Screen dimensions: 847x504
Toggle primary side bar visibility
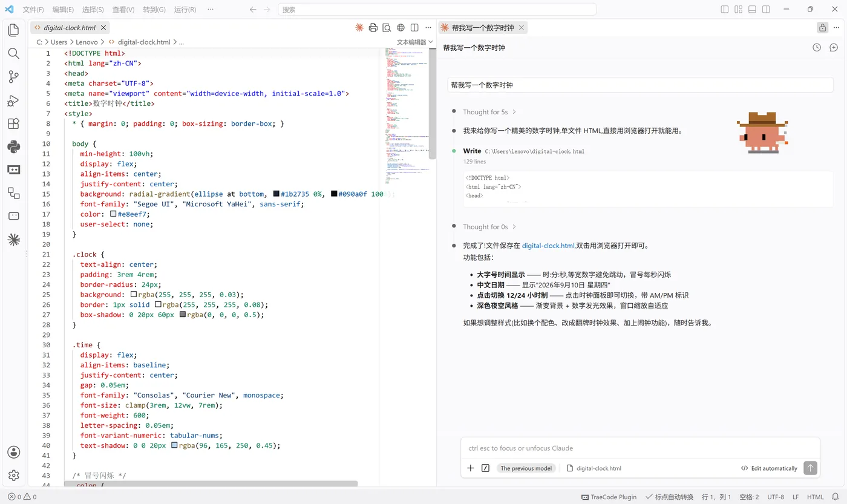(725, 10)
